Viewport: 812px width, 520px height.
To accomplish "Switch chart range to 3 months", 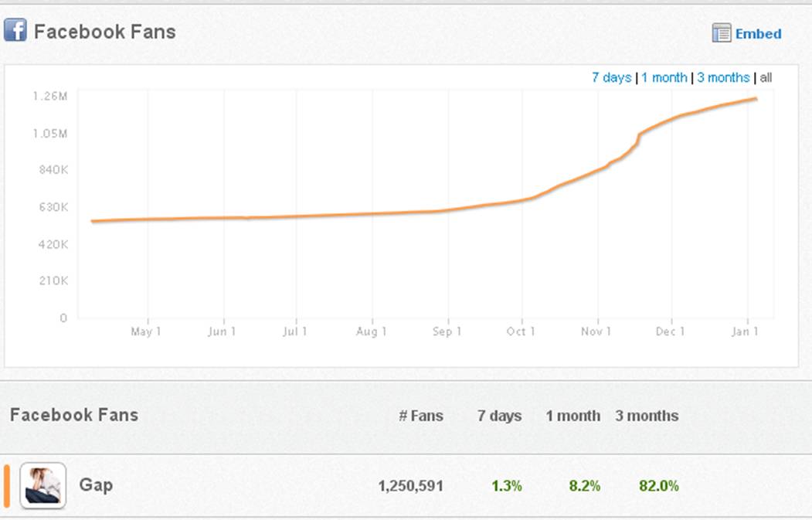I will [722, 77].
